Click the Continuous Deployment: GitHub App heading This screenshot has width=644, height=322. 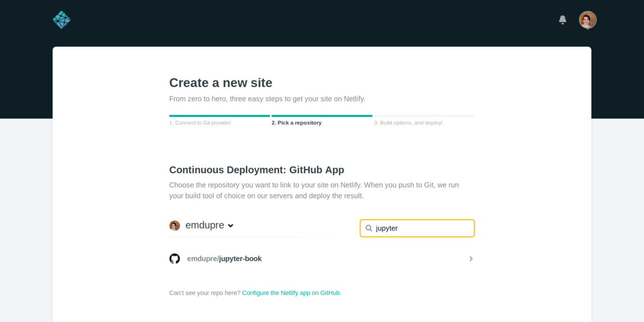pos(257,170)
